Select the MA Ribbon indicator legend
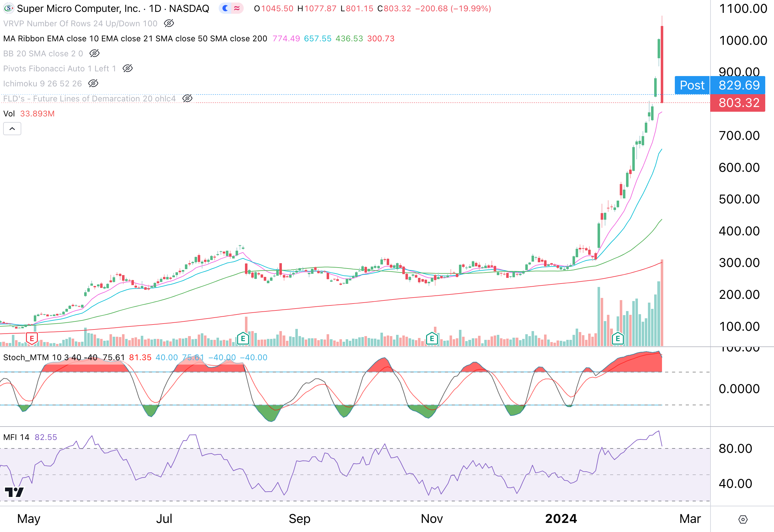This screenshot has height=532, width=774. [135, 39]
